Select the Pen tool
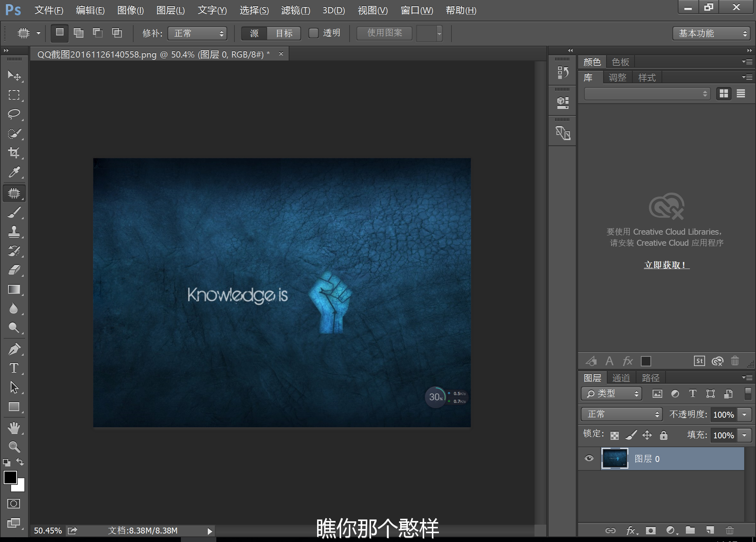Screen dimensions: 756x542 pos(14,349)
